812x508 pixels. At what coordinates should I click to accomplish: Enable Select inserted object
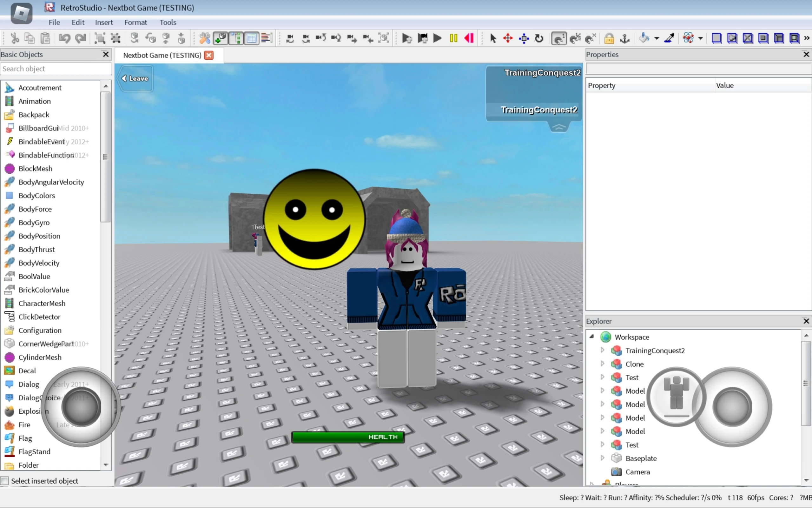click(5, 480)
